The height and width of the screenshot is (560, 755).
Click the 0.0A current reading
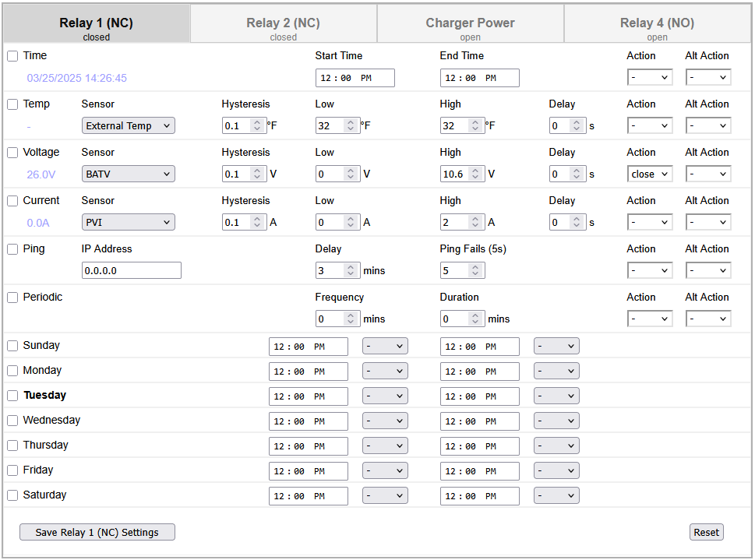(38, 223)
